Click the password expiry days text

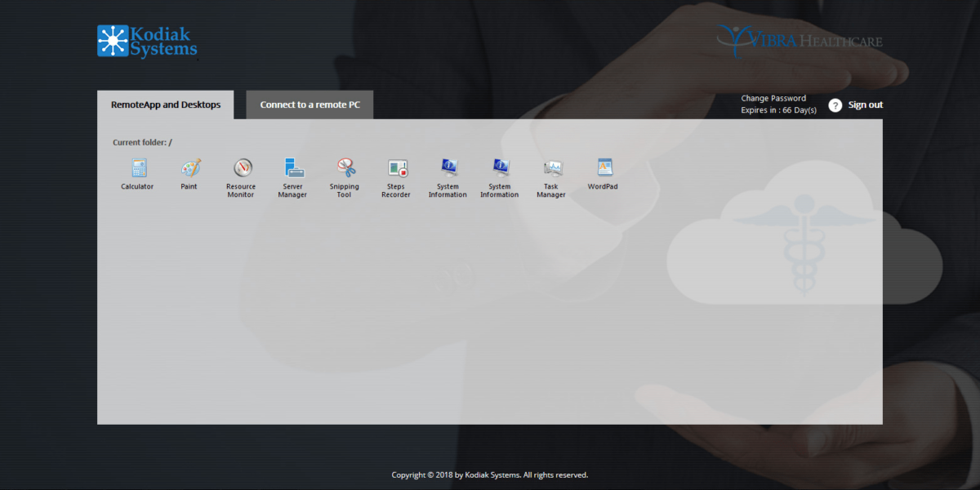click(x=778, y=110)
